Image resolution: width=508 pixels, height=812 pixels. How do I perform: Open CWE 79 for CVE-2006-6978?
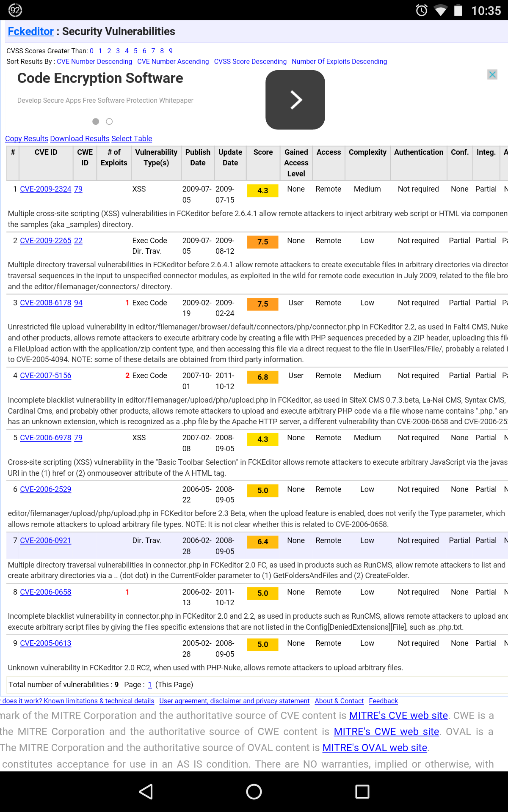tap(78, 438)
